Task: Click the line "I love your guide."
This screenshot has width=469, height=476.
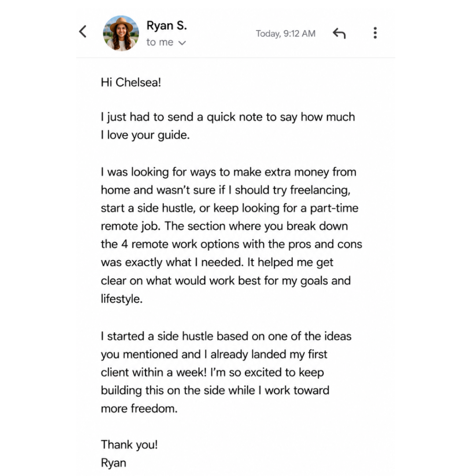Action: 145,135
